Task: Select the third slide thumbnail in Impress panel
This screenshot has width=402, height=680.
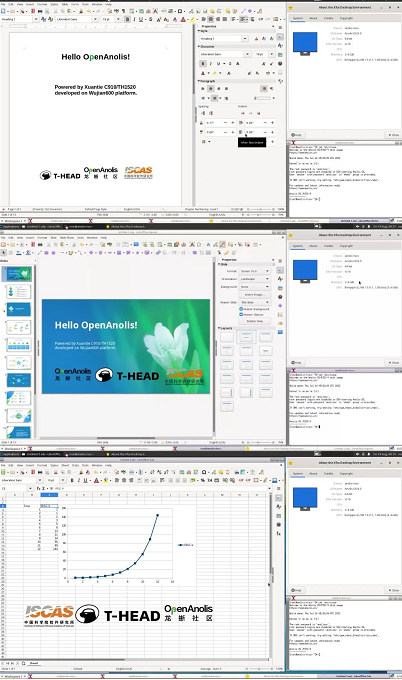Action: point(19,309)
